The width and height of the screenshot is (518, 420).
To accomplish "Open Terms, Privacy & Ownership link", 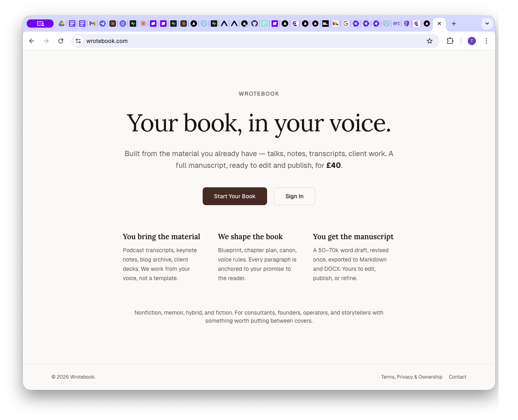I will point(411,377).
